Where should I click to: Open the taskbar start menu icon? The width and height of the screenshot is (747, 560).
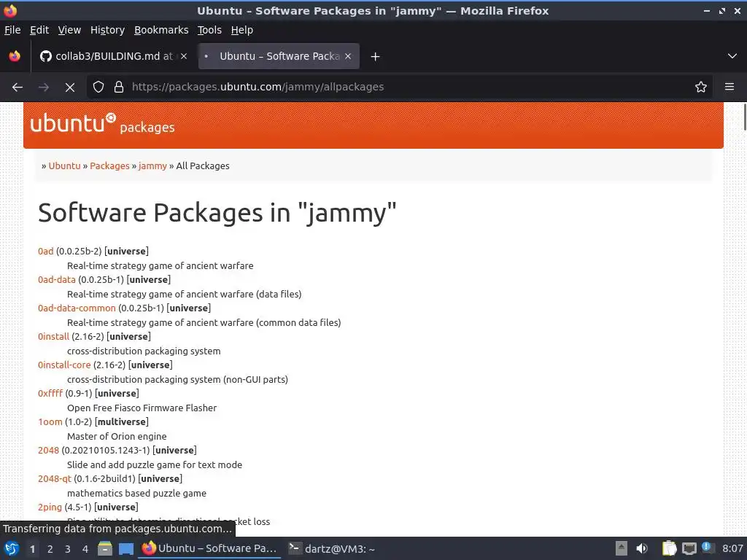coord(11,548)
